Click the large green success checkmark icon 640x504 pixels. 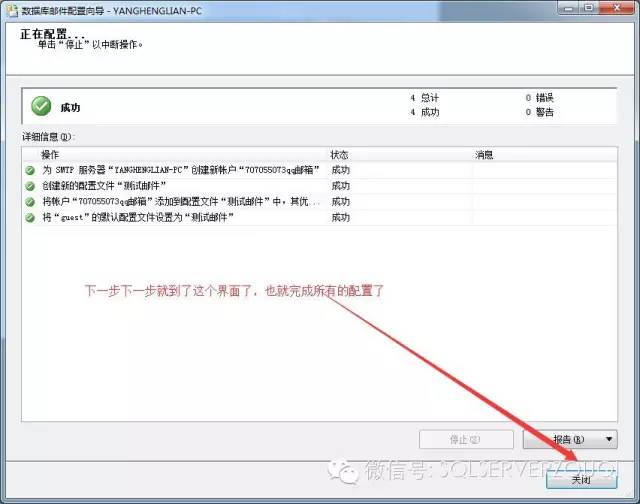coord(41,106)
